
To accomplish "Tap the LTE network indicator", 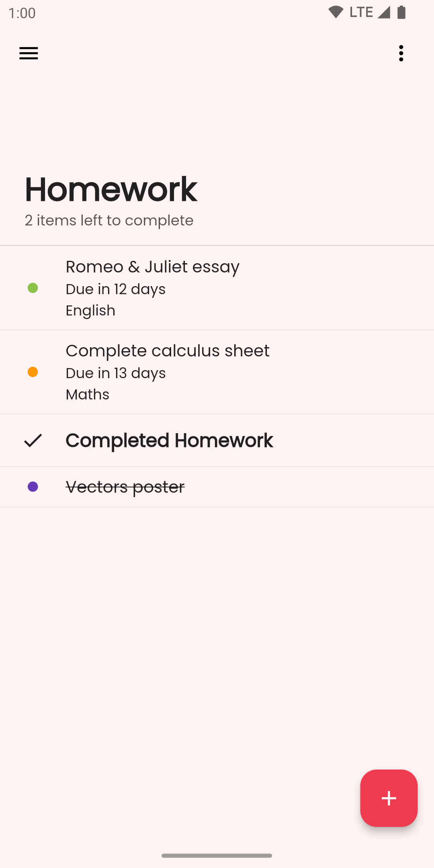I will coord(361,12).
